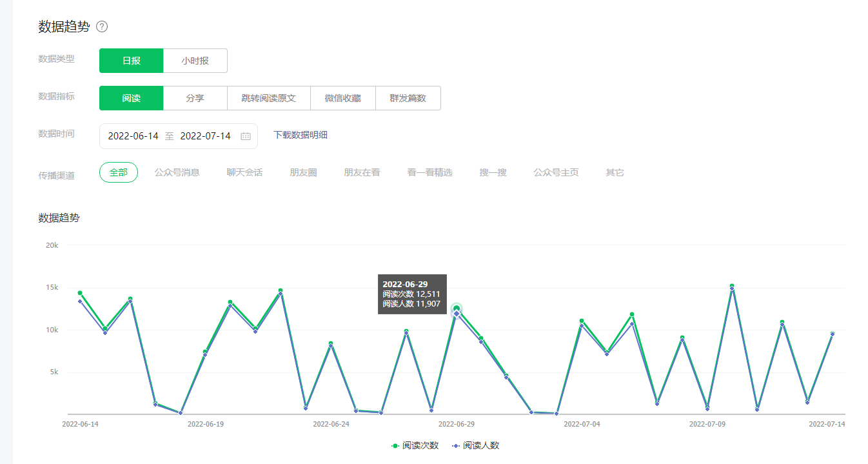Filter by 看一看精选 channel
The width and height of the screenshot is (868, 464).
[x=429, y=172]
